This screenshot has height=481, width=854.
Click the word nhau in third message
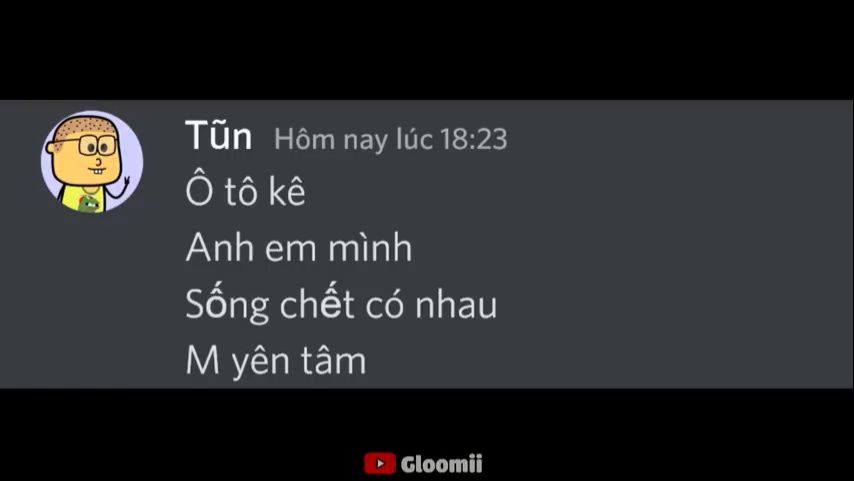tap(456, 305)
